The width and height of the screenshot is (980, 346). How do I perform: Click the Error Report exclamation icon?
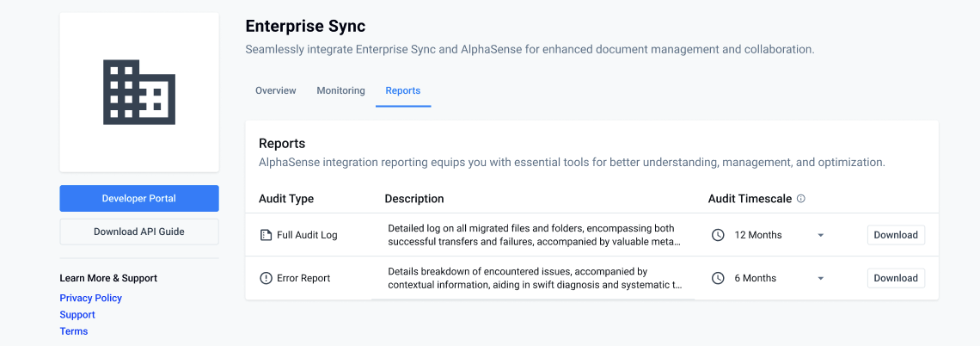(266, 278)
